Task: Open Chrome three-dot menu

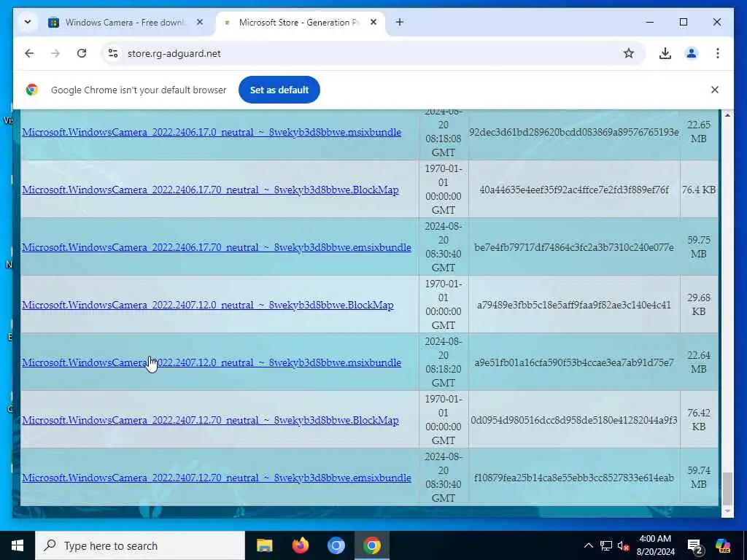Action: (x=718, y=53)
